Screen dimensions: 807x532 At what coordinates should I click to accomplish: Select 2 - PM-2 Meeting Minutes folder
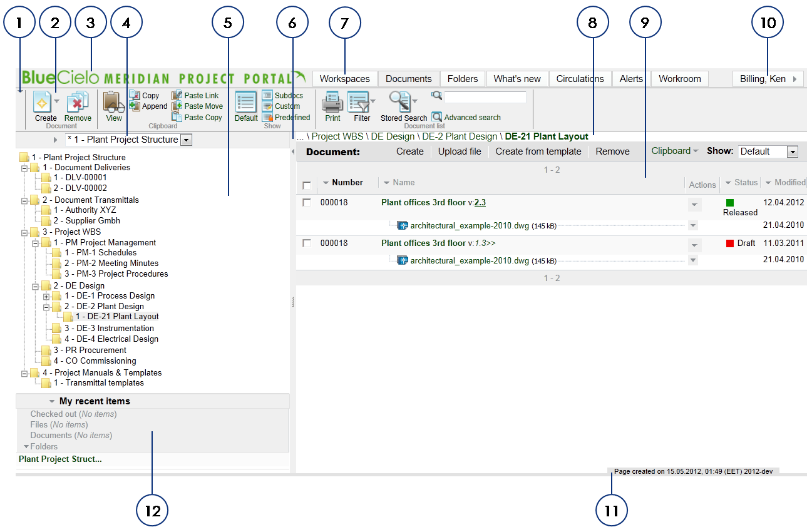[x=111, y=263]
